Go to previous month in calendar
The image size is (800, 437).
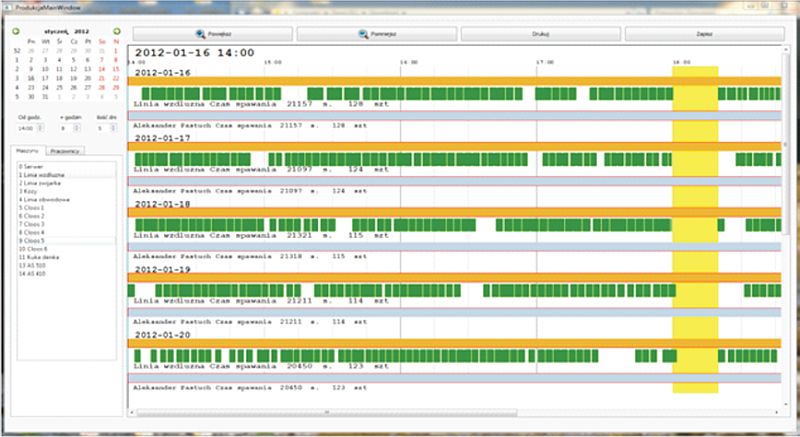[16, 31]
